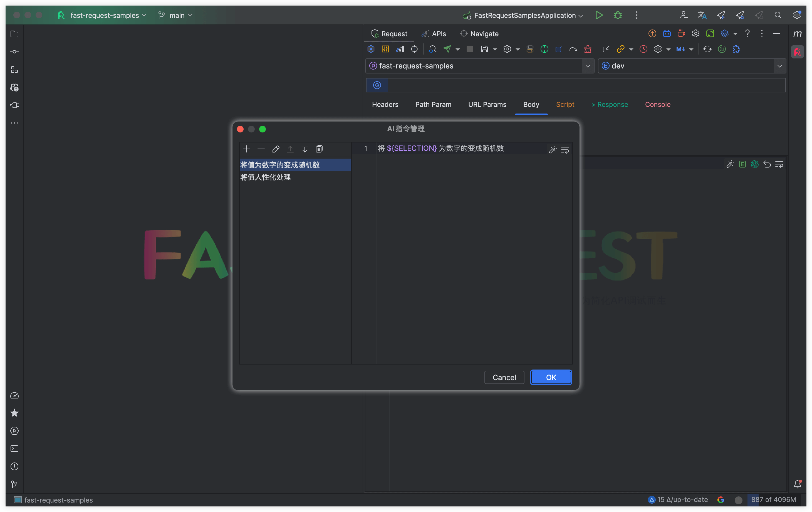Click the remove instruction minus icon
812x512 pixels.
pyautogui.click(x=261, y=149)
